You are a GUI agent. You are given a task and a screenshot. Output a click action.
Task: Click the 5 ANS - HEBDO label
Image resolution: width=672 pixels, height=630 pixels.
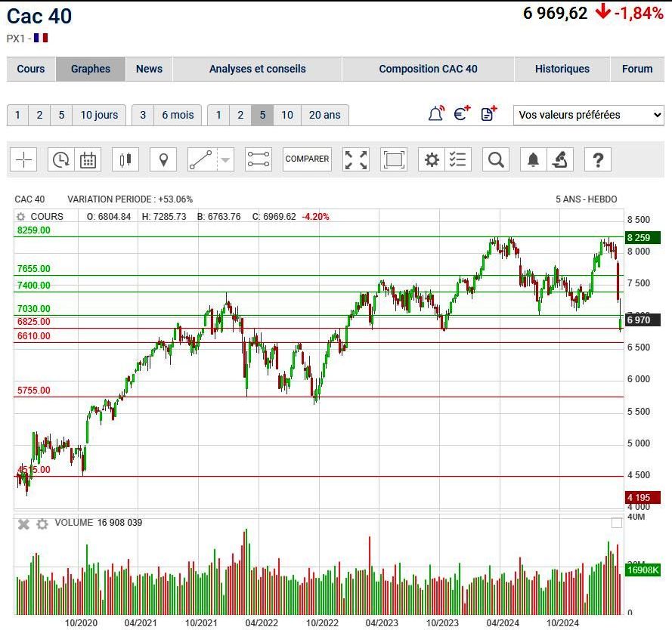tap(587, 199)
